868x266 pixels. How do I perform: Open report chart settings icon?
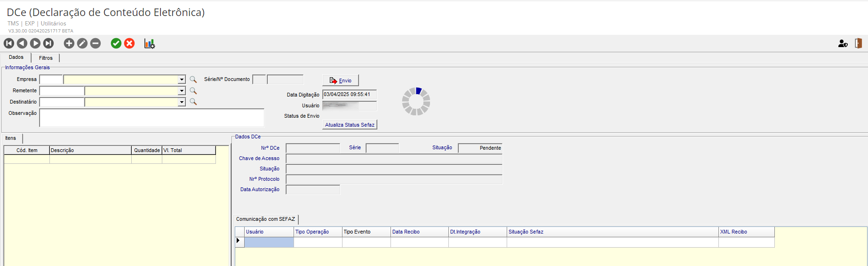click(x=150, y=43)
